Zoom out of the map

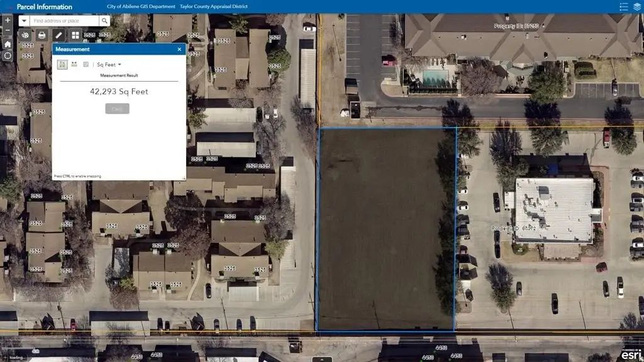click(8, 31)
